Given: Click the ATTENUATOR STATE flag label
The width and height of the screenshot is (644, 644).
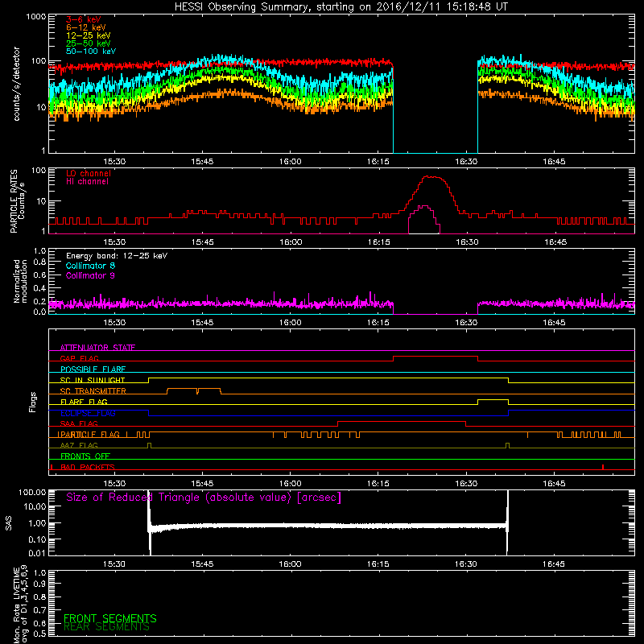Looking at the screenshot, I should point(97,348).
